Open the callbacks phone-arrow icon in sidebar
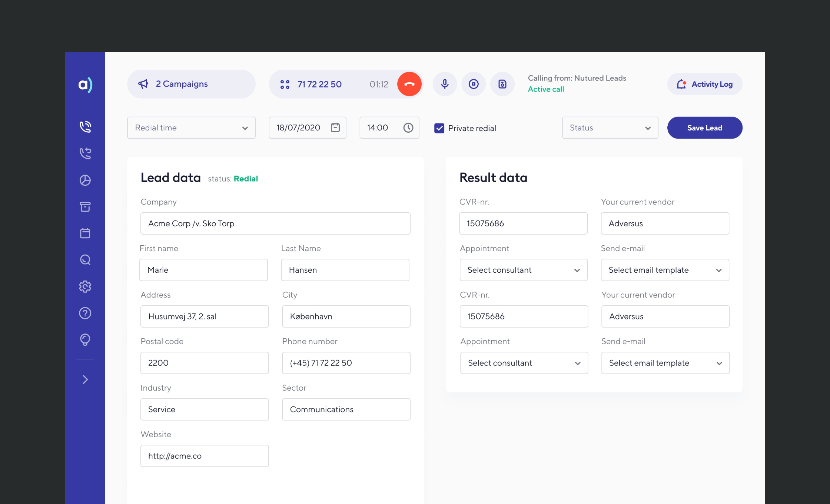830x504 pixels. tap(85, 153)
